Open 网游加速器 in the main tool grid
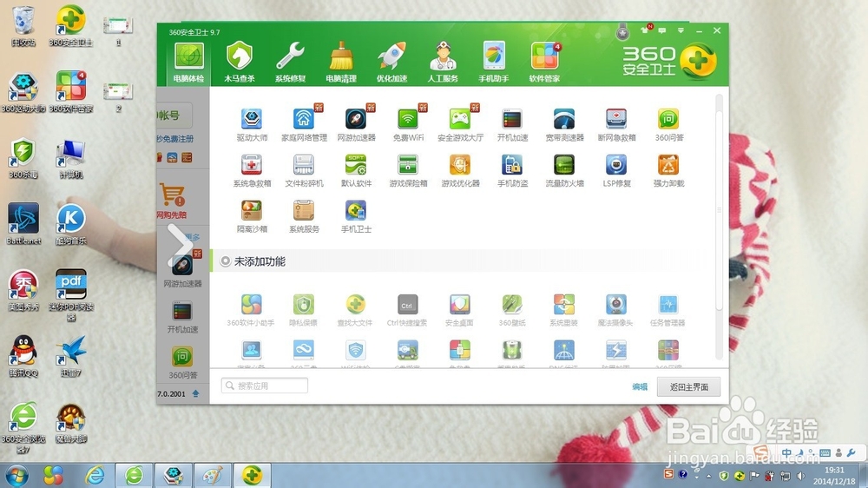This screenshot has height=488, width=868. (x=356, y=125)
